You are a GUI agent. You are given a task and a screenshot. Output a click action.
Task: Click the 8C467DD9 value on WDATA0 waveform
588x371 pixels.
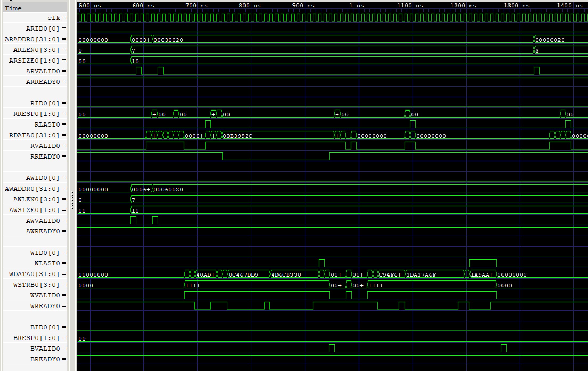(243, 275)
